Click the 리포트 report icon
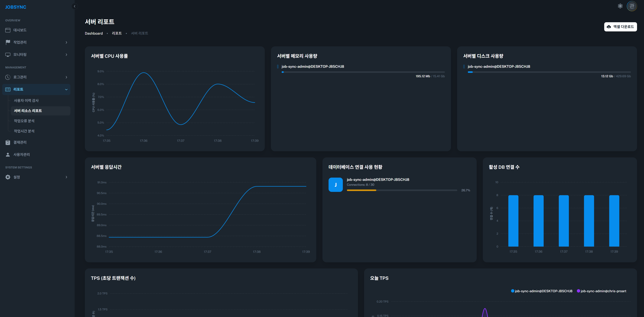 point(8,89)
